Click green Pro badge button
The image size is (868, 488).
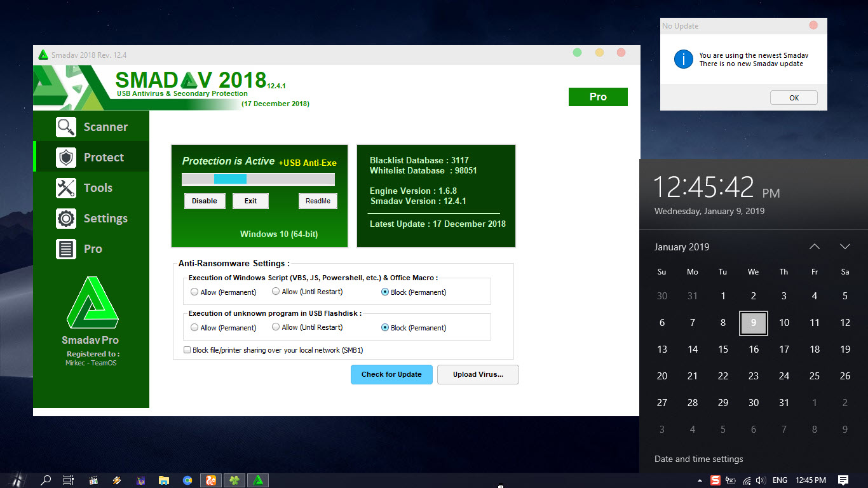coord(598,97)
